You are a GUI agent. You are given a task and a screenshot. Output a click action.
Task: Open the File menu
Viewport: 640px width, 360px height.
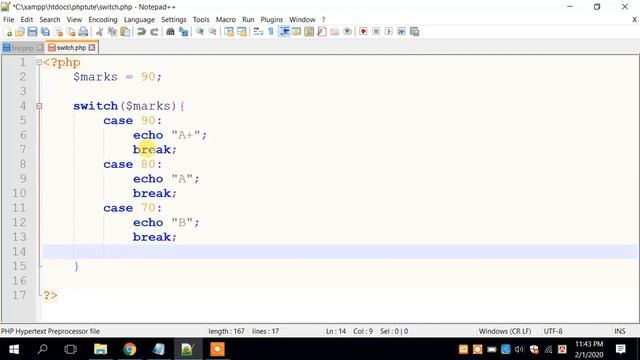pyautogui.click(x=9, y=20)
